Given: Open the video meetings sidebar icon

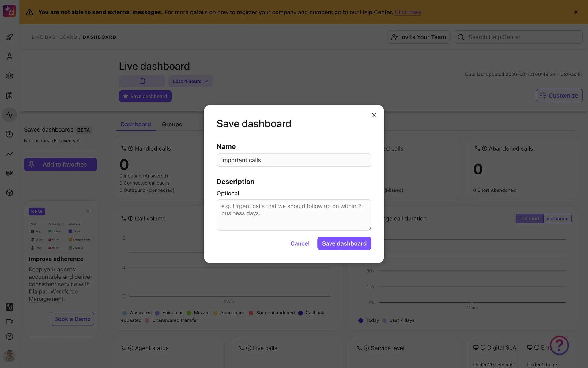Looking at the screenshot, I should 9,322.
